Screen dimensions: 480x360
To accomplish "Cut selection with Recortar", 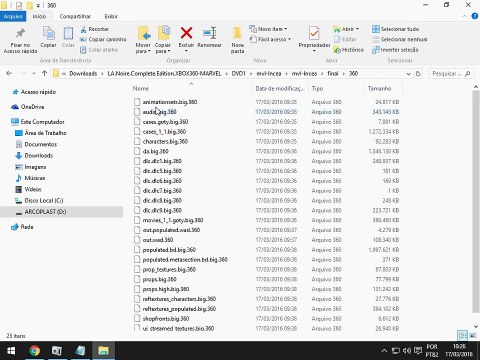I will (x=95, y=29).
